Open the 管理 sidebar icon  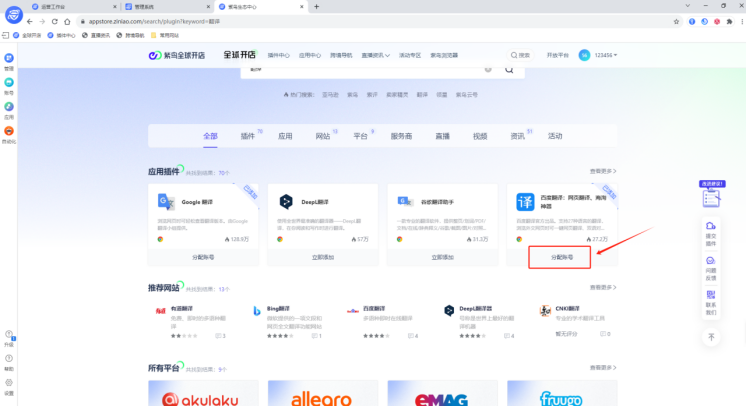[x=9, y=58]
